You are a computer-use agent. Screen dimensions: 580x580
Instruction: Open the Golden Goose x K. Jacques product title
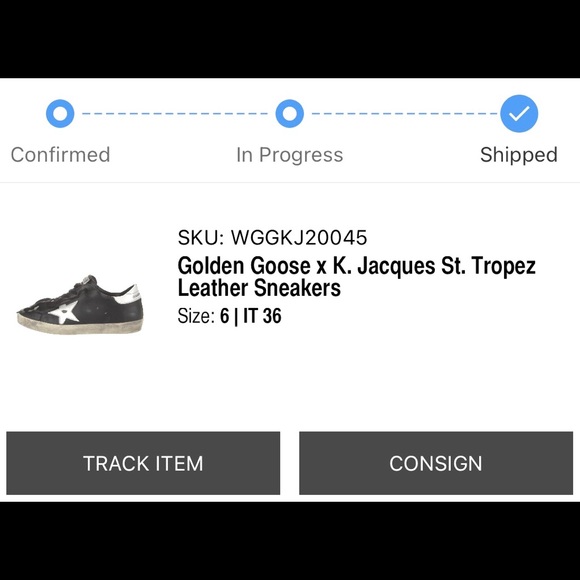click(356, 277)
